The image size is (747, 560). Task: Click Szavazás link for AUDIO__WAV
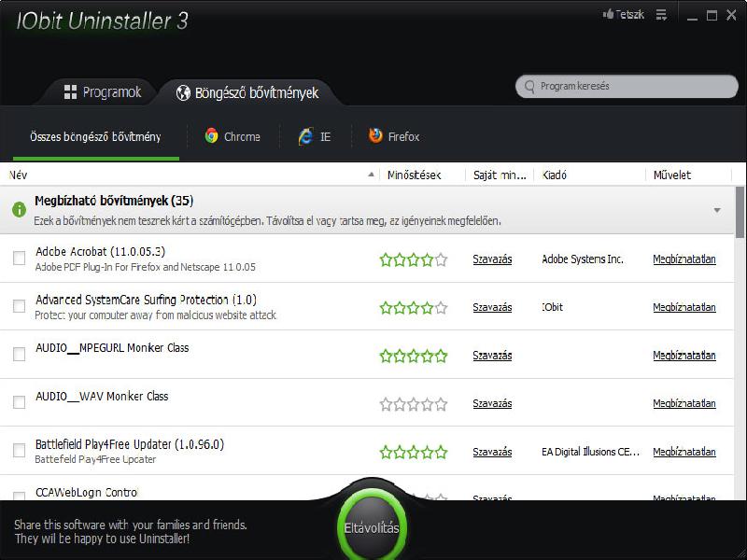pyautogui.click(x=492, y=404)
